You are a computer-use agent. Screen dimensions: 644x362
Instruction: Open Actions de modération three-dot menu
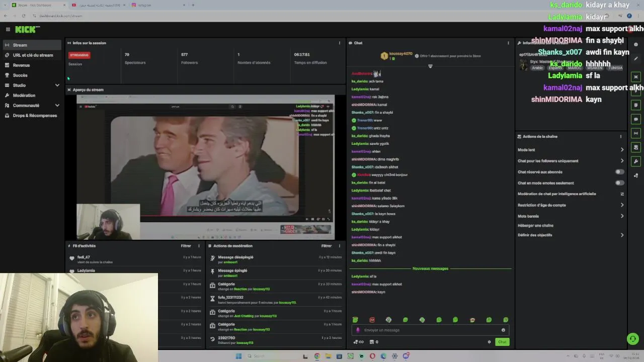[339, 246]
